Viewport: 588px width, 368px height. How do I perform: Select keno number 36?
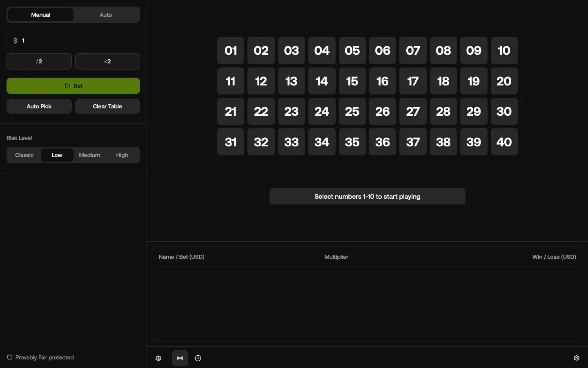click(383, 142)
